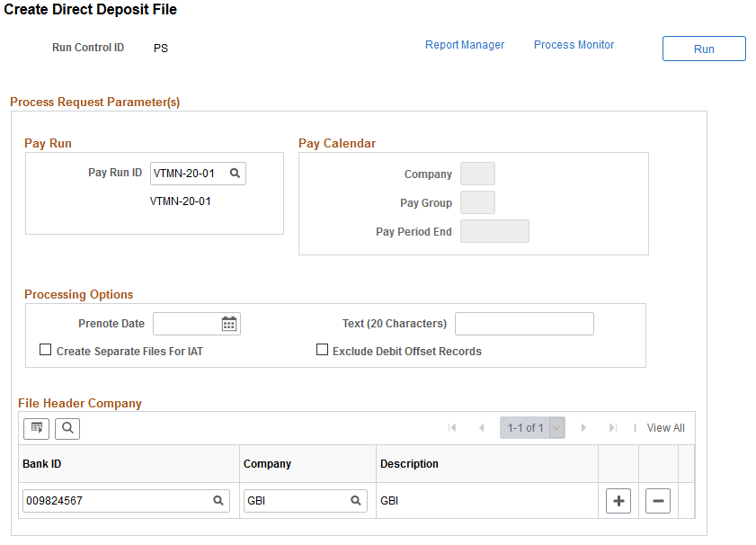Viewport: 756px width, 545px height.
Task: Click the Bank ID field containing 009824567
Action: 127,501
